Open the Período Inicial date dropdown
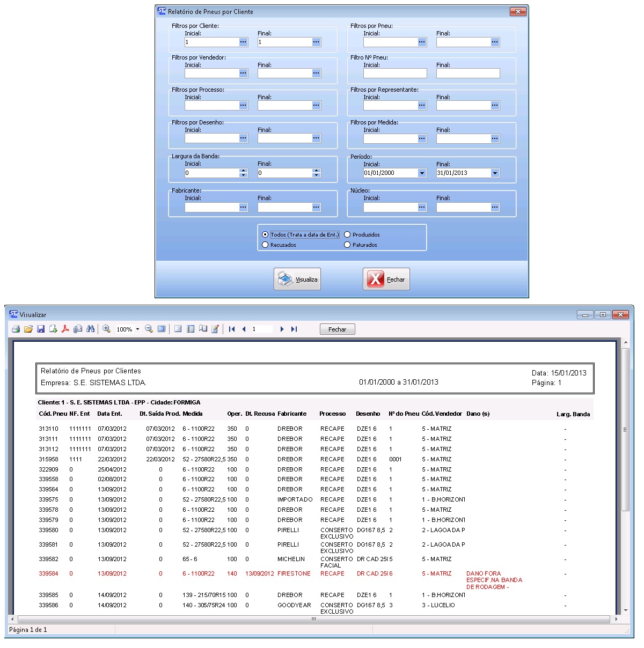 pyautogui.click(x=422, y=173)
